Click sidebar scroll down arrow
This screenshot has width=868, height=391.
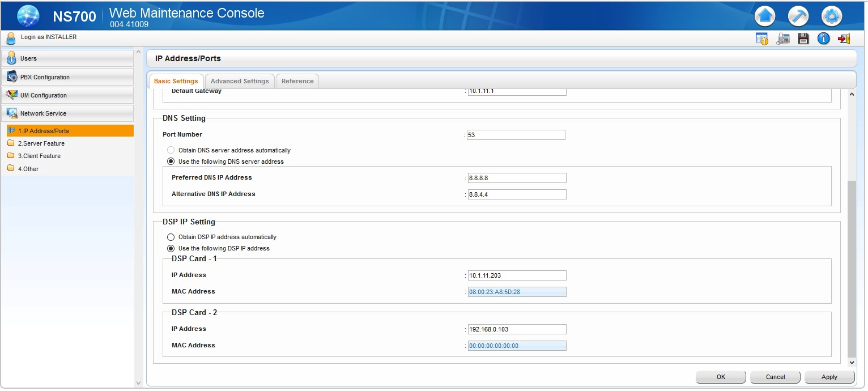coord(138,384)
